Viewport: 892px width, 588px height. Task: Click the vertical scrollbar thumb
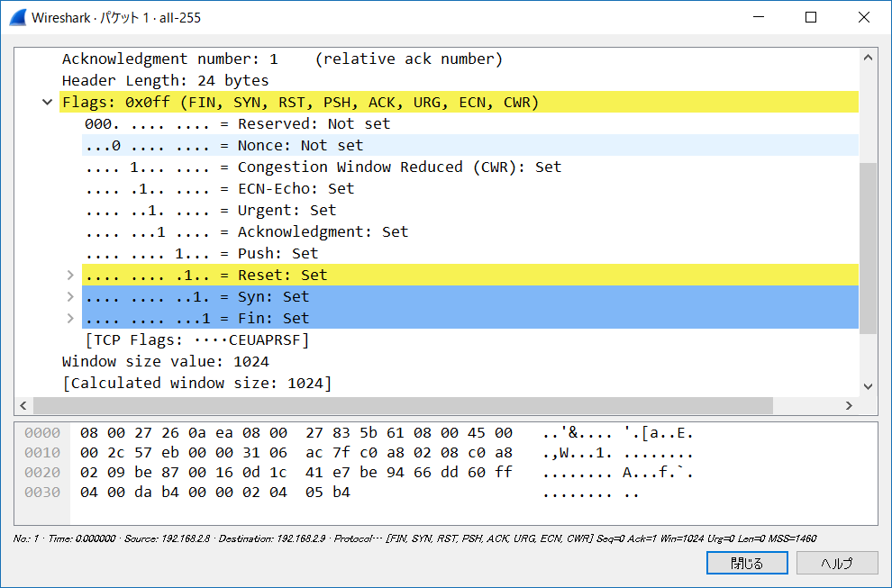(868, 249)
